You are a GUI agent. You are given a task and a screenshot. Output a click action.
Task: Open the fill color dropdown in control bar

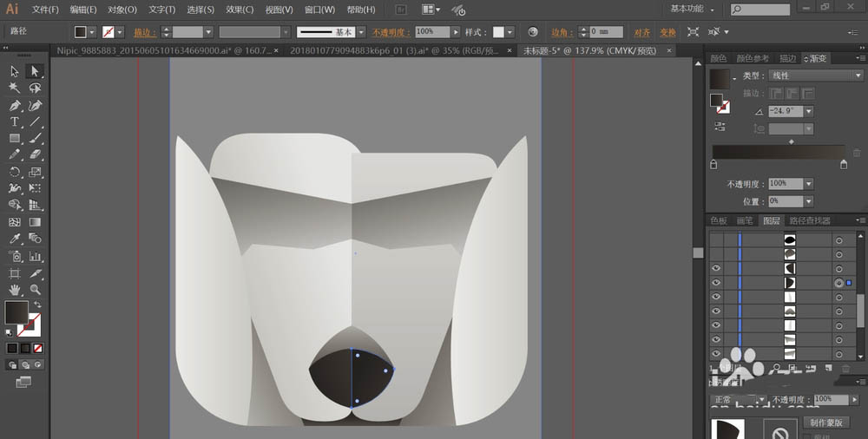[x=92, y=32]
